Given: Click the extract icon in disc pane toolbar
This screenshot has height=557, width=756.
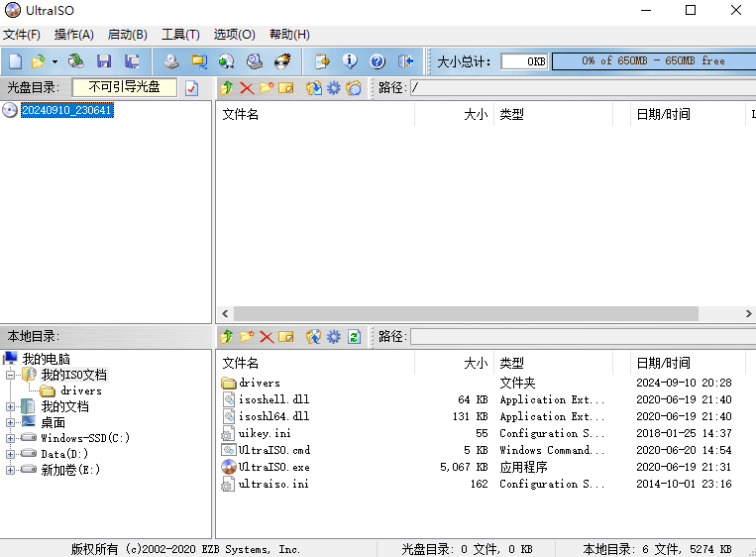Looking at the screenshot, I should [x=313, y=88].
